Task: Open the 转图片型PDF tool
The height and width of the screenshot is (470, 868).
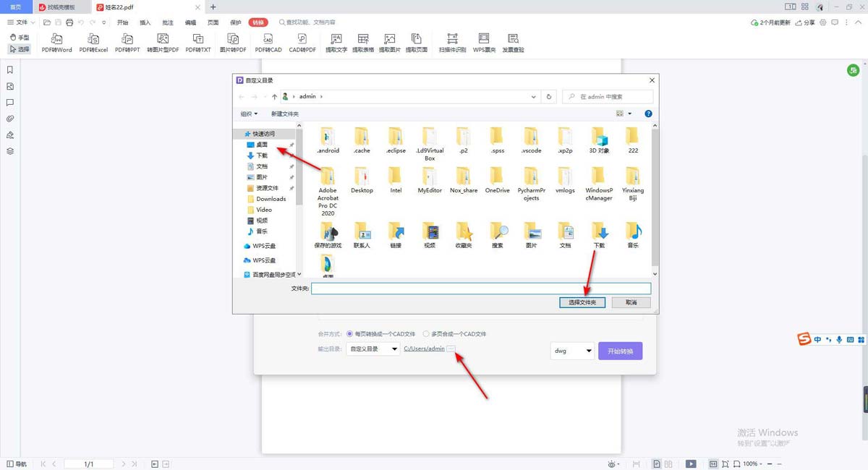Action: tap(163, 43)
